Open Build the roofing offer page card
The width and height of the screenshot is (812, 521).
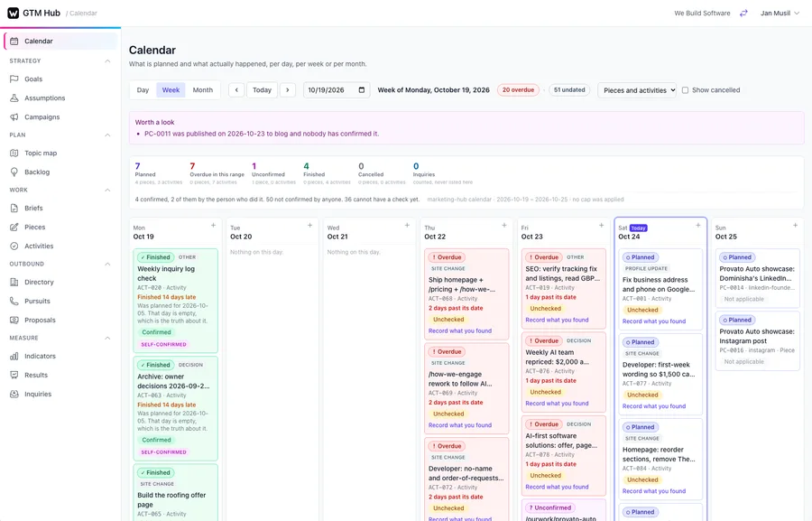(176, 492)
